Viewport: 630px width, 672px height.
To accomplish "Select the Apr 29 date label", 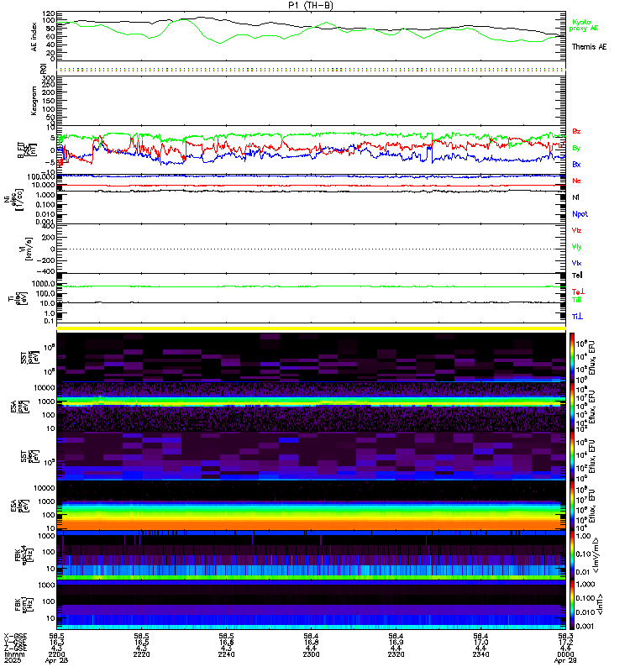I will pos(565,660).
